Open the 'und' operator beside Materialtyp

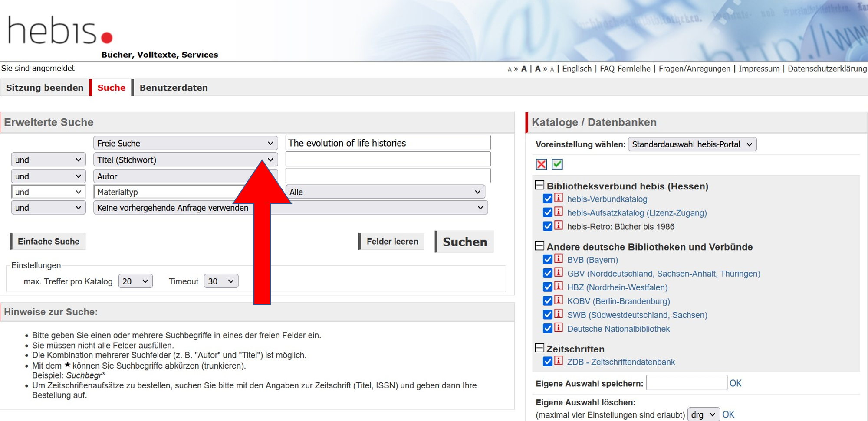(x=48, y=192)
